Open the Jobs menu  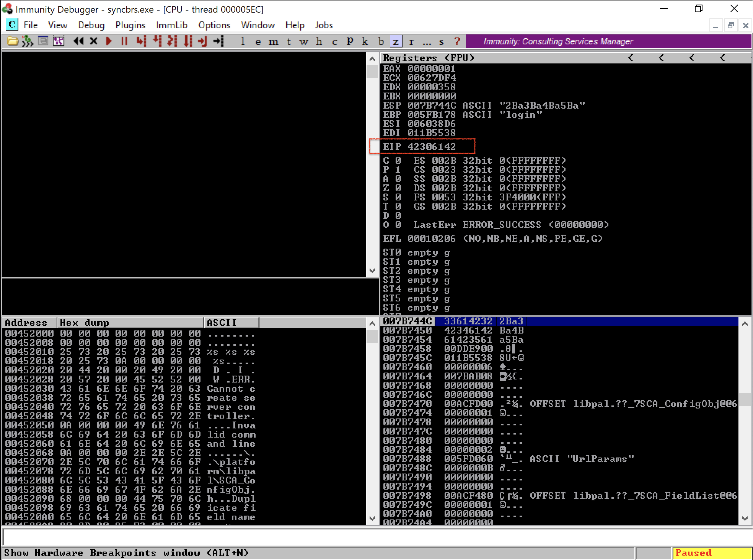coord(324,25)
